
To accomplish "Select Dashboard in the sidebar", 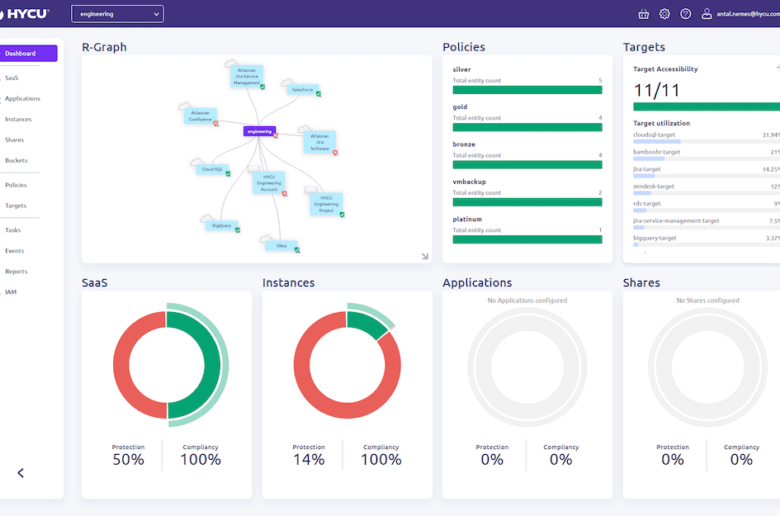I will click(x=28, y=53).
